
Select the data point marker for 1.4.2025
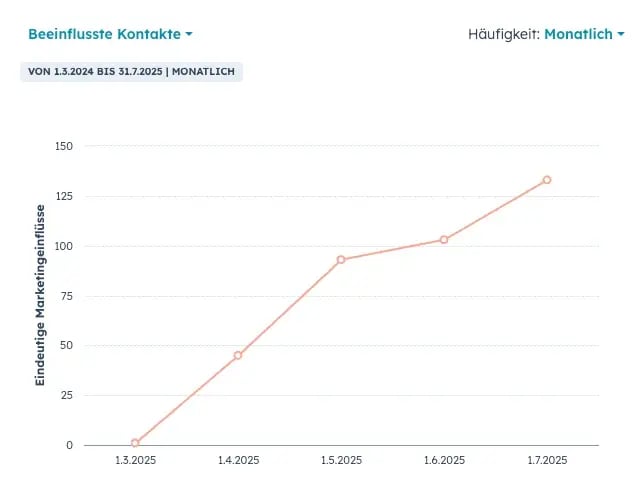[x=238, y=355]
